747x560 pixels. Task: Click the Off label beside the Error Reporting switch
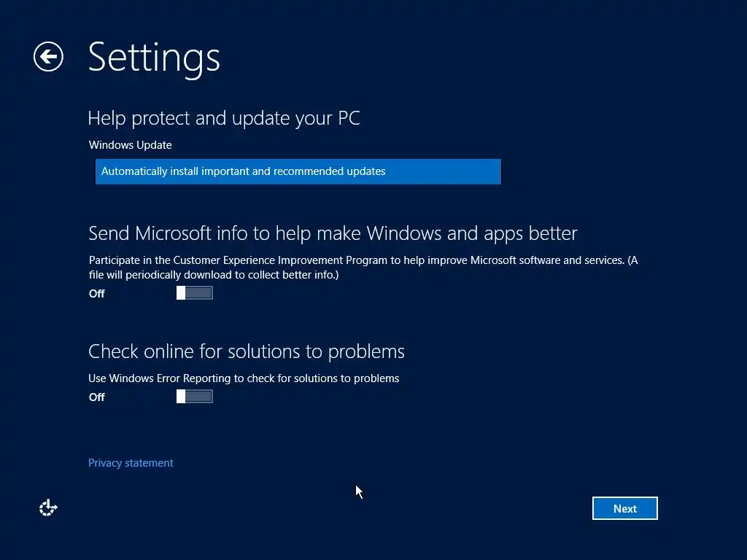97,397
